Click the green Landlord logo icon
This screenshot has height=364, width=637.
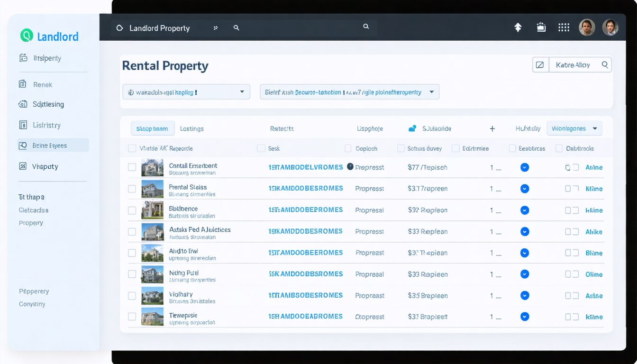pyautogui.click(x=27, y=36)
